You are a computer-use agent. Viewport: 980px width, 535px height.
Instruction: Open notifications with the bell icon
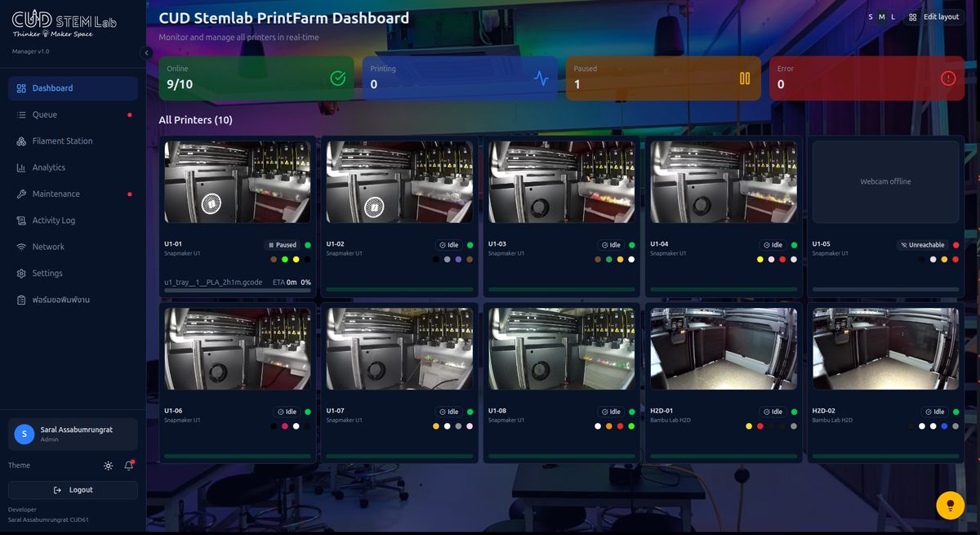[129, 466]
